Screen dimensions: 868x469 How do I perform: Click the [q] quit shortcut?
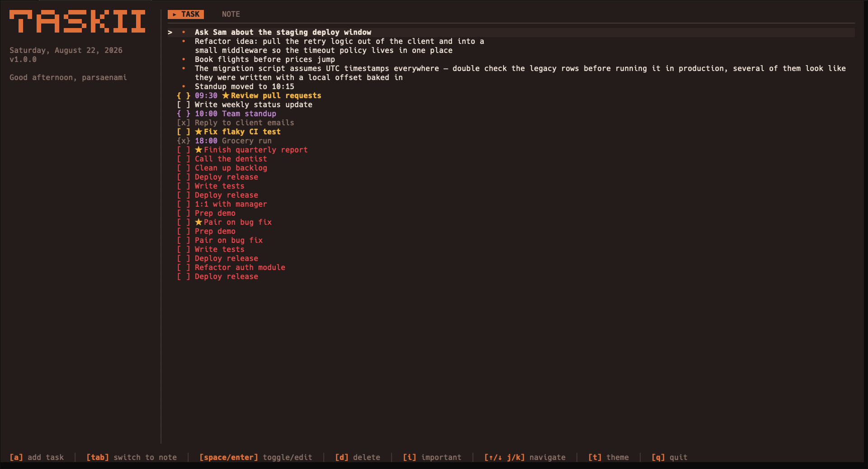(670, 457)
